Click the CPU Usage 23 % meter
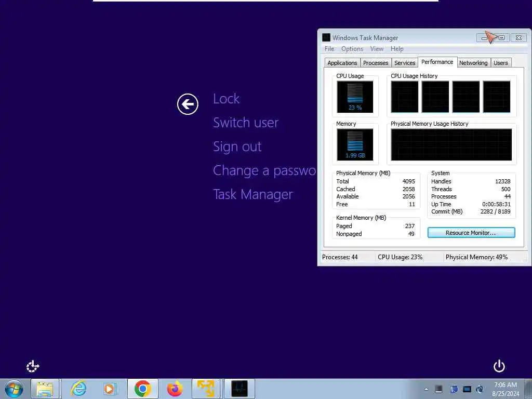Viewport: 532px width, 399px height. click(355, 97)
